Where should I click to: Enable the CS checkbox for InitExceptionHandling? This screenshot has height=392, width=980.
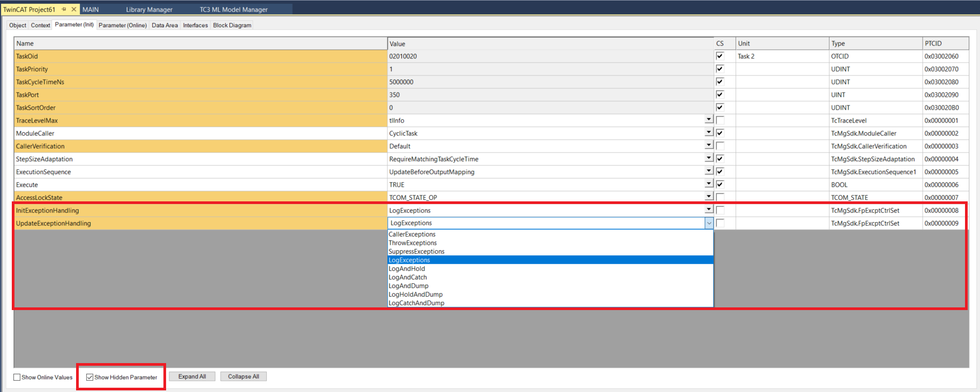coord(720,210)
